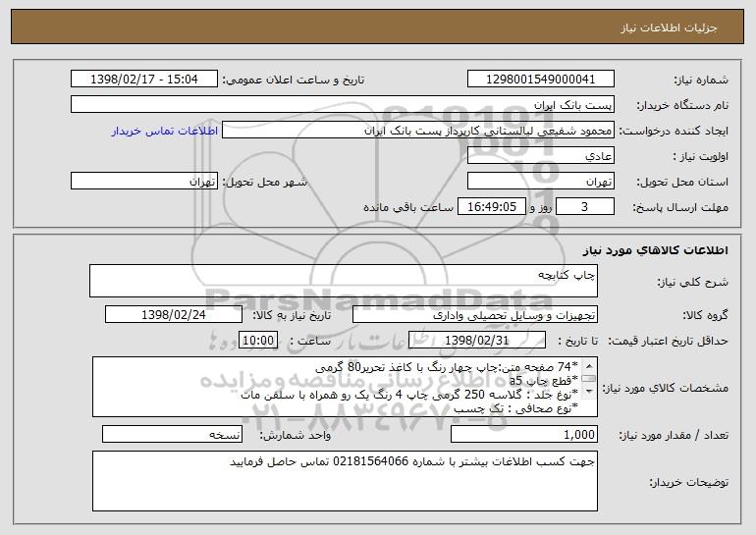Click the delivery province field تهران
The image size is (756, 535).
(x=540, y=182)
